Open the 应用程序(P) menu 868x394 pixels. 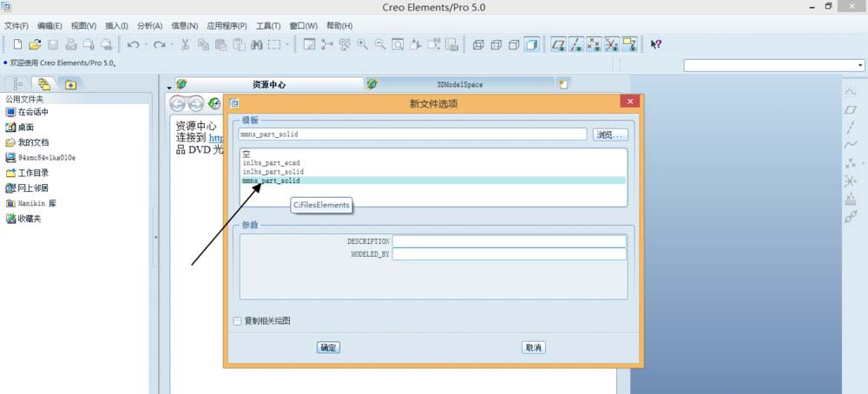227,26
